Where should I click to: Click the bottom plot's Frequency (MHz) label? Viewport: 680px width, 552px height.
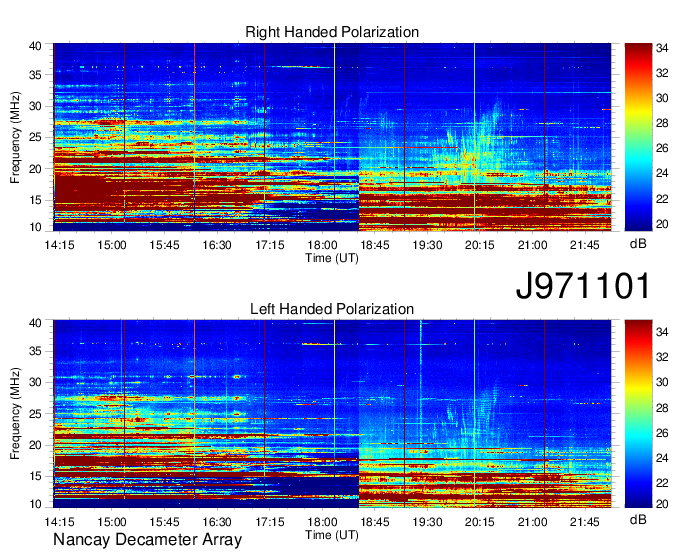(15, 414)
